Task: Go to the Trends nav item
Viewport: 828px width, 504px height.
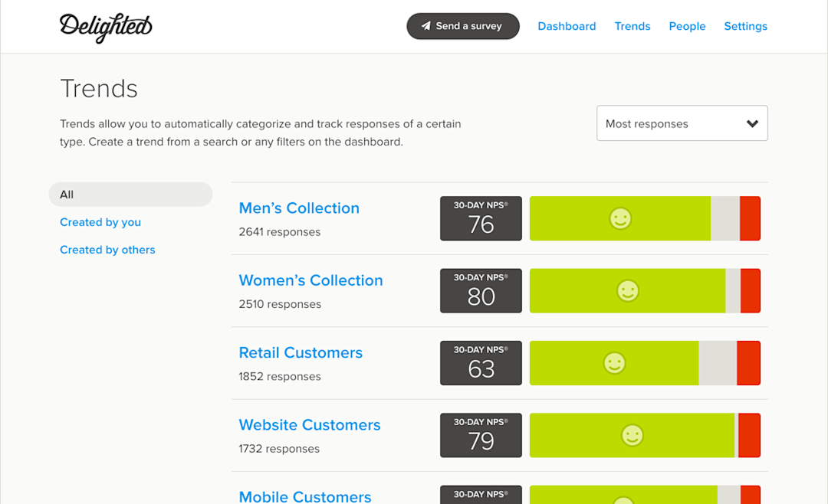Action: pos(632,26)
